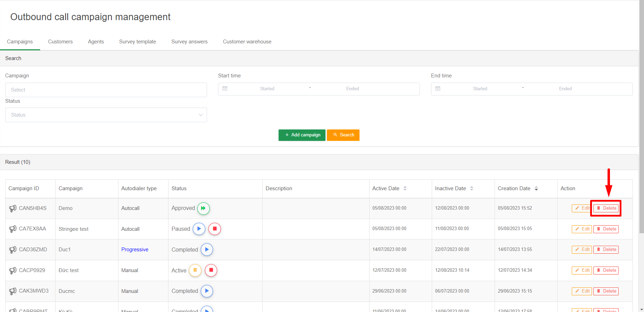
Task: Sort table by Inactive Date
Action: coord(472,188)
